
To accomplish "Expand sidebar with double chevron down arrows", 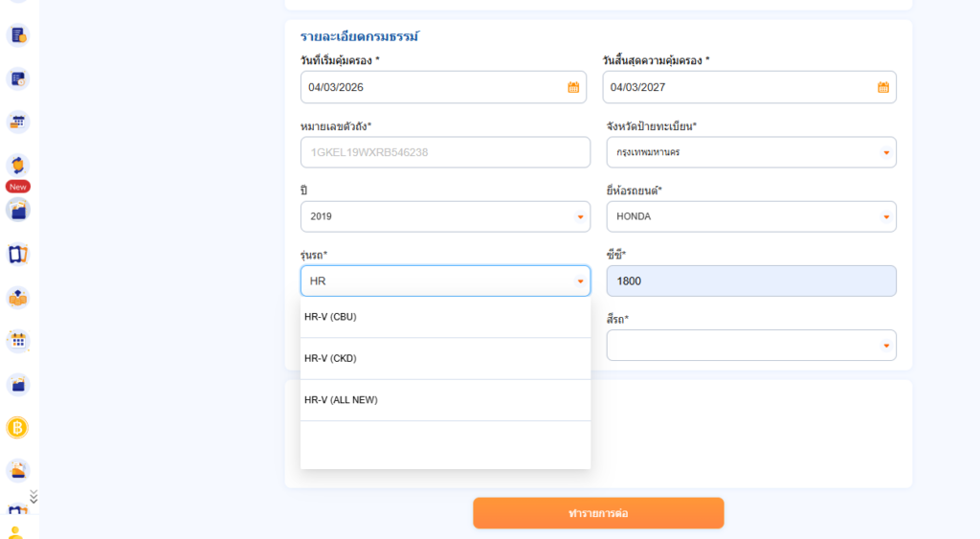I will click(x=33, y=497).
